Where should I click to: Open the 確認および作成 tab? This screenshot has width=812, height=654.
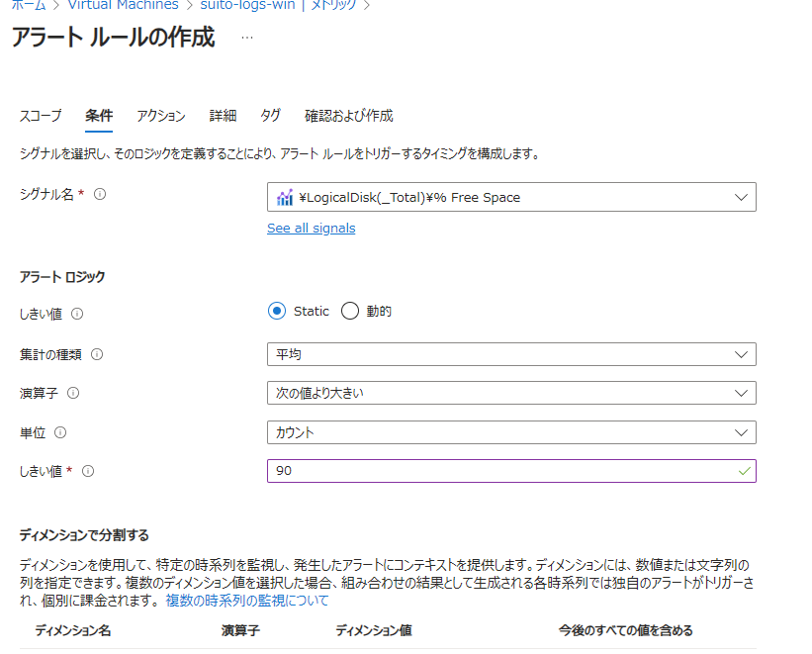pos(348,116)
